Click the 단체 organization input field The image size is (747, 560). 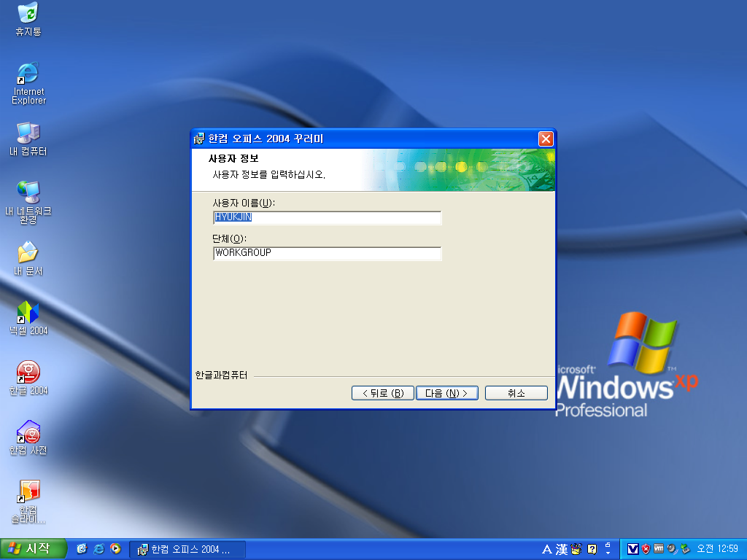328,253
